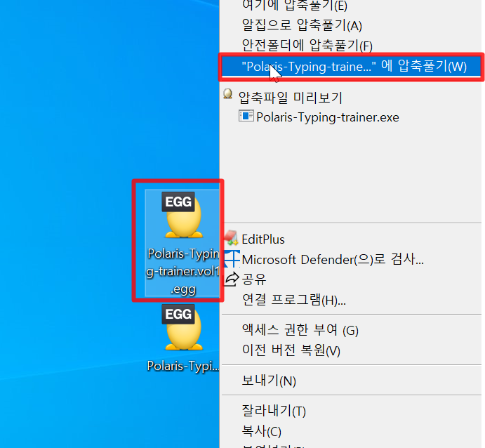Select the Polaris-Typing-trainer.vol1.egg desktop file
The width and height of the screenshot is (485, 448).
pyautogui.click(x=182, y=242)
